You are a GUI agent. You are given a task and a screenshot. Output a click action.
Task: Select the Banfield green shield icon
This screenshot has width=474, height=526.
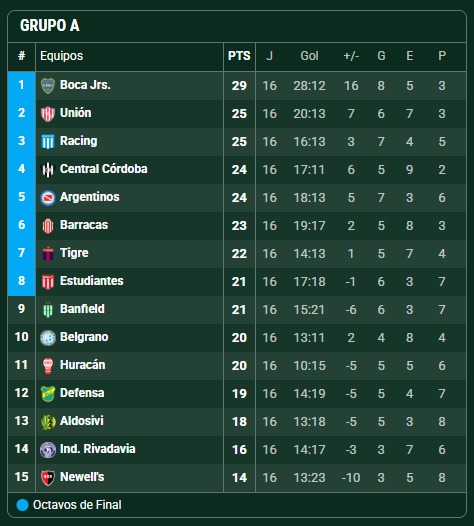coord(48,310)
